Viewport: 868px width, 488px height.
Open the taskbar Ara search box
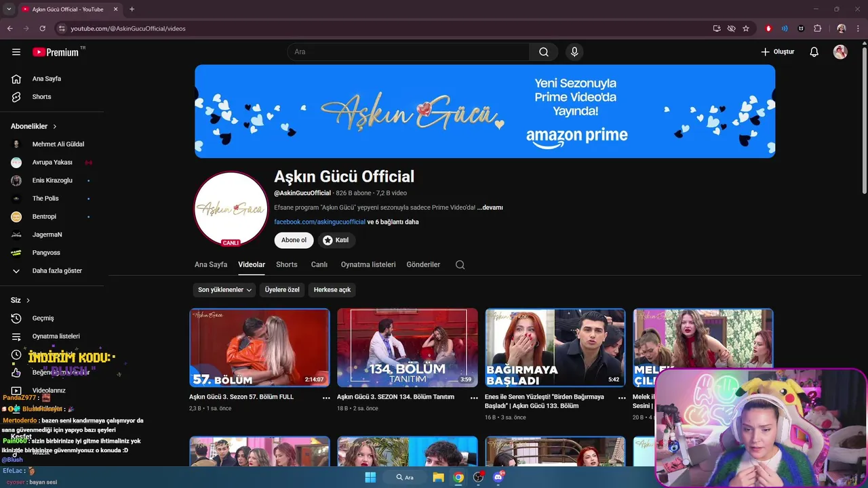pyautogui.click(x=405, y=477)
